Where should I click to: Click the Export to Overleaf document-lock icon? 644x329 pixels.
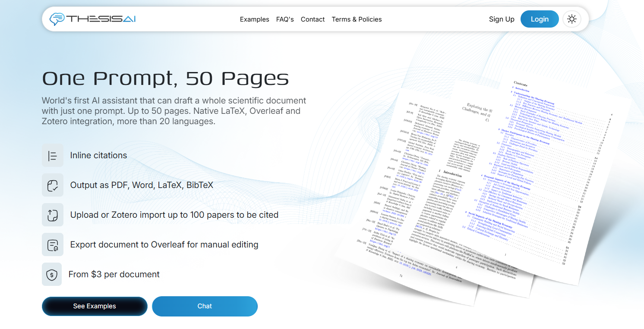point(53,245)
